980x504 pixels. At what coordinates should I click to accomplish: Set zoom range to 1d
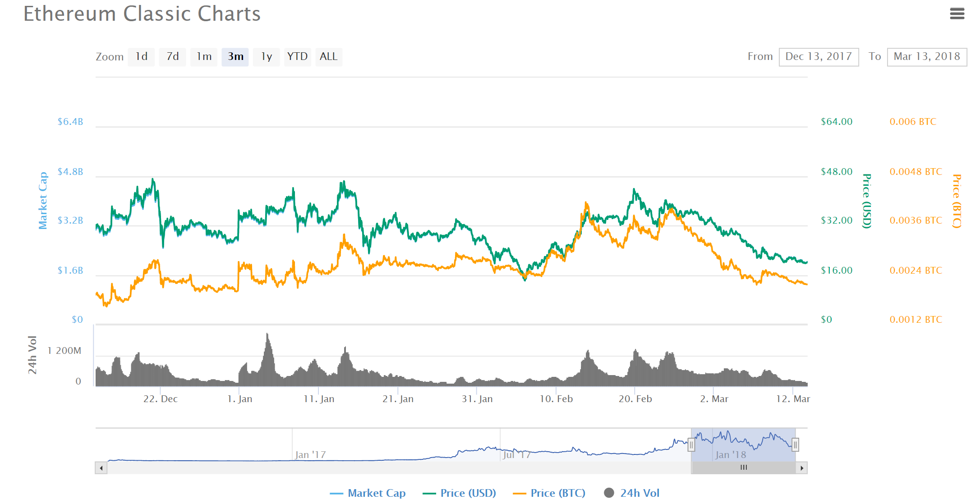(x=141, y=57)
